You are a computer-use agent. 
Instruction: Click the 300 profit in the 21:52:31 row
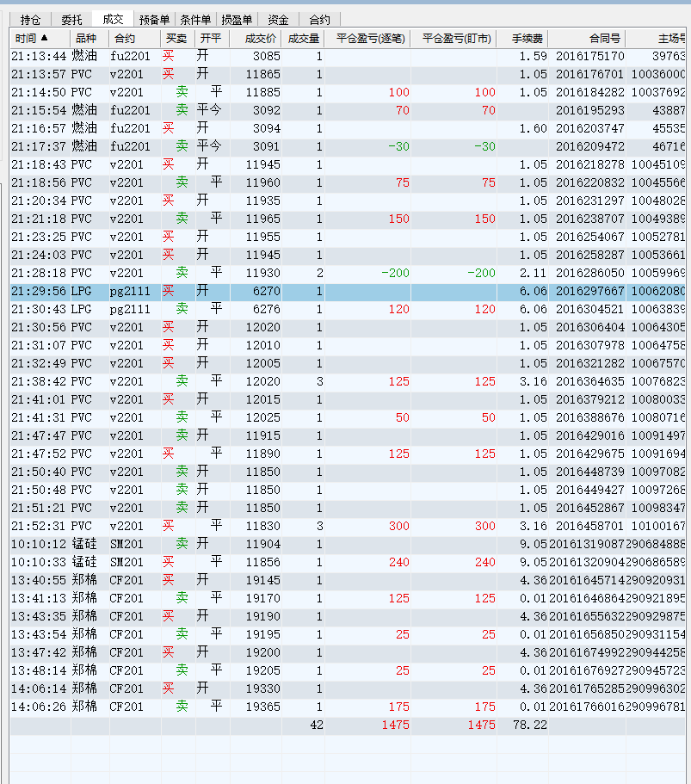pyautogui.click(x=398, y=526)
